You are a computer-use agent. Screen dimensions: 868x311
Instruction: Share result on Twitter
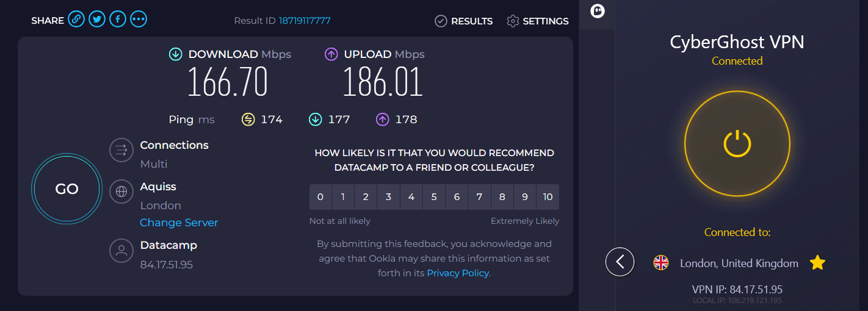click(x=97, y=20)
